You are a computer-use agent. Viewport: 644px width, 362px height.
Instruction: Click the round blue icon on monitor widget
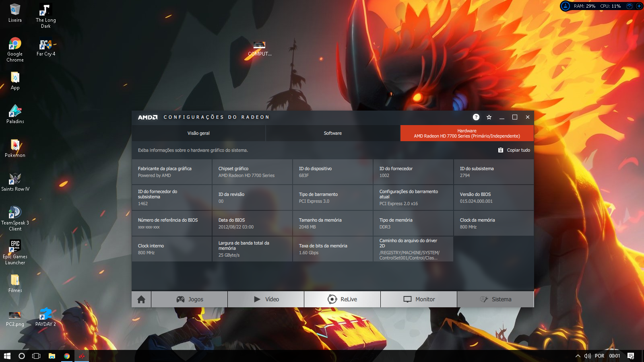pyautogui.click(x=566, y=6)
